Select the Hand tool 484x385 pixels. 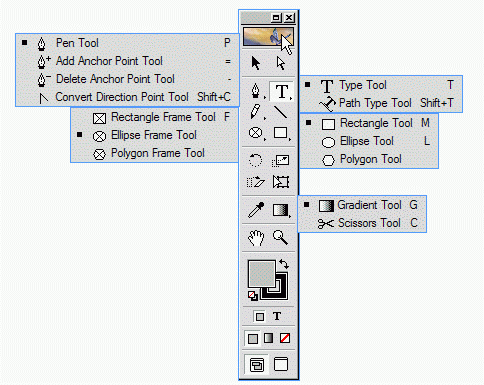[256, 238]
